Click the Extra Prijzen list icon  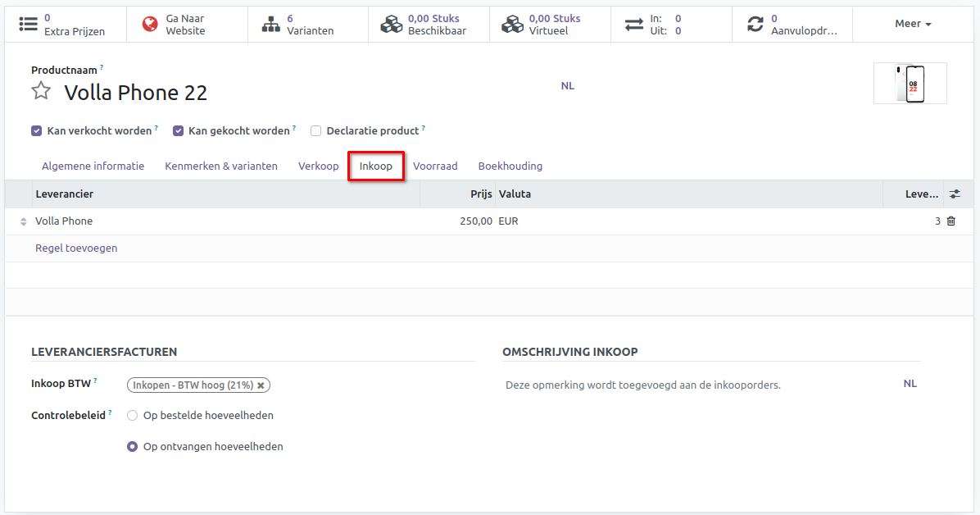[x=29, y=25]
